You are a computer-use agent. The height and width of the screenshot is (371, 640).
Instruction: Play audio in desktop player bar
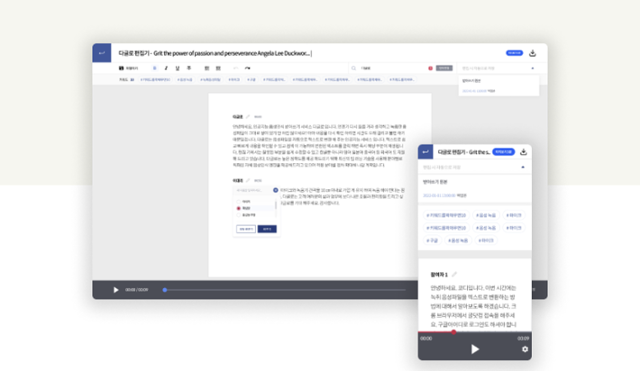116,290
